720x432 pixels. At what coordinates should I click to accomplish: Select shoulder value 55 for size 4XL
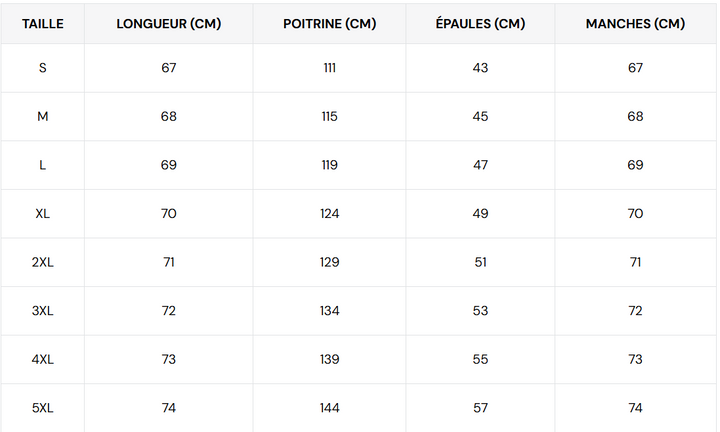[480, 359]
